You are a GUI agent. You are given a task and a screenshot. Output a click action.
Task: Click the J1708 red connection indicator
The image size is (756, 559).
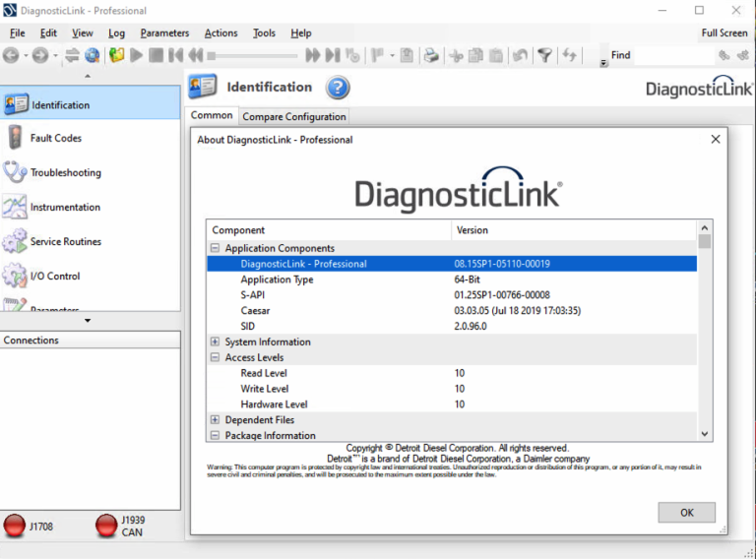click(15, 526)
